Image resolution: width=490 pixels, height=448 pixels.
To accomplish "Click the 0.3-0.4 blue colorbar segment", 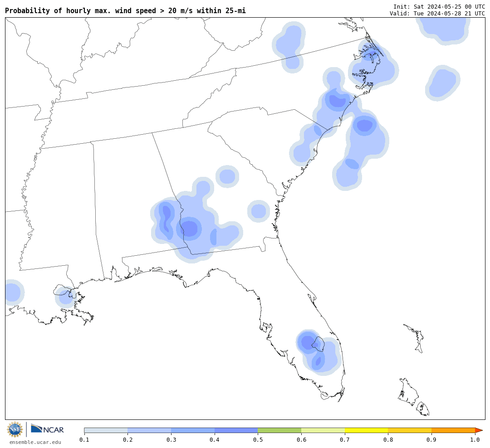I will (193, 430).
